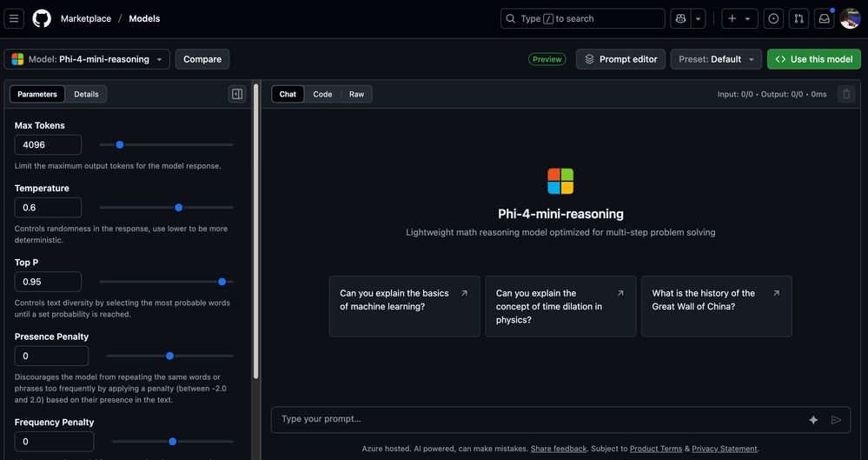The height and width of the screenshot is (460, 868).
Task: Click arrow icon on Great Wall card
Action: [777, 293]
